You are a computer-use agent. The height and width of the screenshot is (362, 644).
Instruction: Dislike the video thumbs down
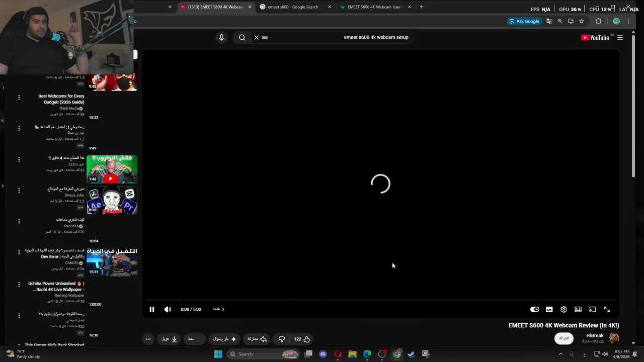[x=282, y=339]
